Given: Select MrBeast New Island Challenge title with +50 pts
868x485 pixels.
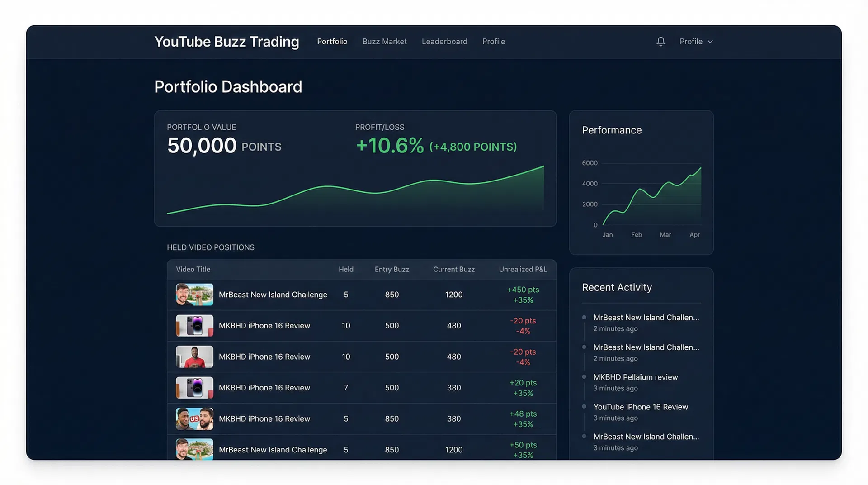Looking at the screenshot, I should pos(273,450).
